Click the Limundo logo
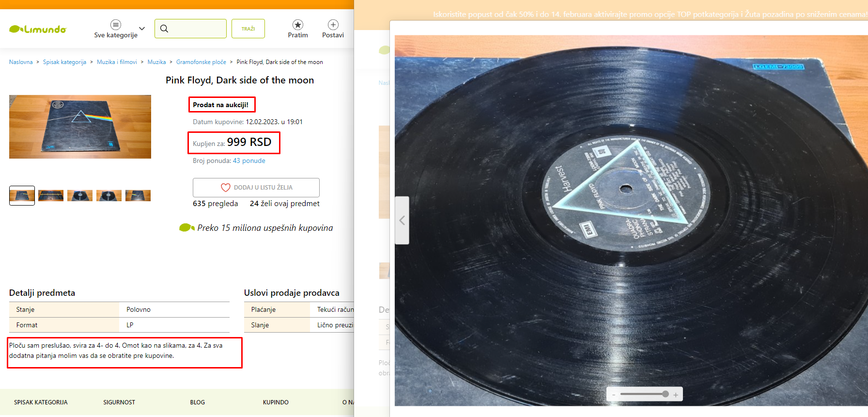The height and width of the screenshot is (417, 868). (38, 29)
